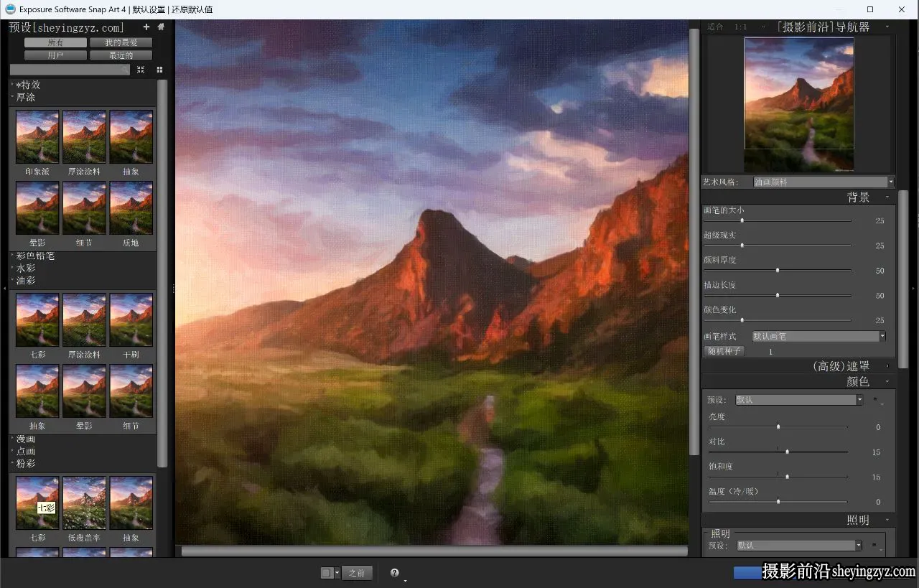Select the 低覆盖率 preset thumbnail under 粉彩
The image size is (919, 588).
[x=84, y=503]
